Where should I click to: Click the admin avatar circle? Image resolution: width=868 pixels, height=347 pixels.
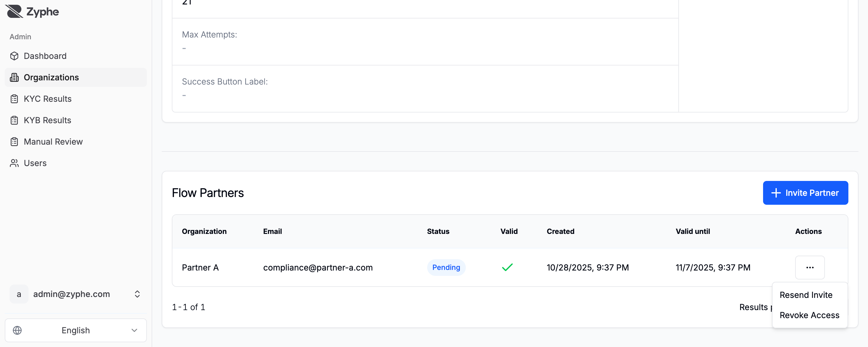click(x=19, y=294)
